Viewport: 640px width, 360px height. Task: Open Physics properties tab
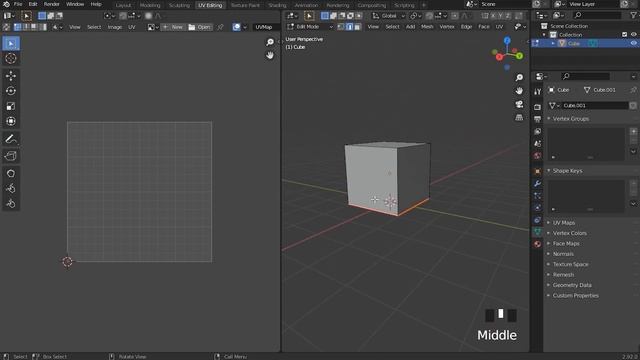(x=537, y=208)
